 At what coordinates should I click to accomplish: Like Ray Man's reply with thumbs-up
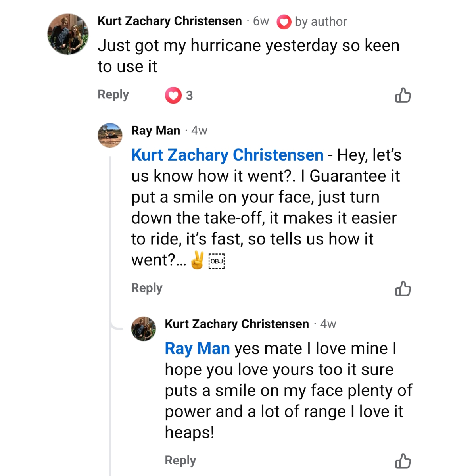coord(403,289)
